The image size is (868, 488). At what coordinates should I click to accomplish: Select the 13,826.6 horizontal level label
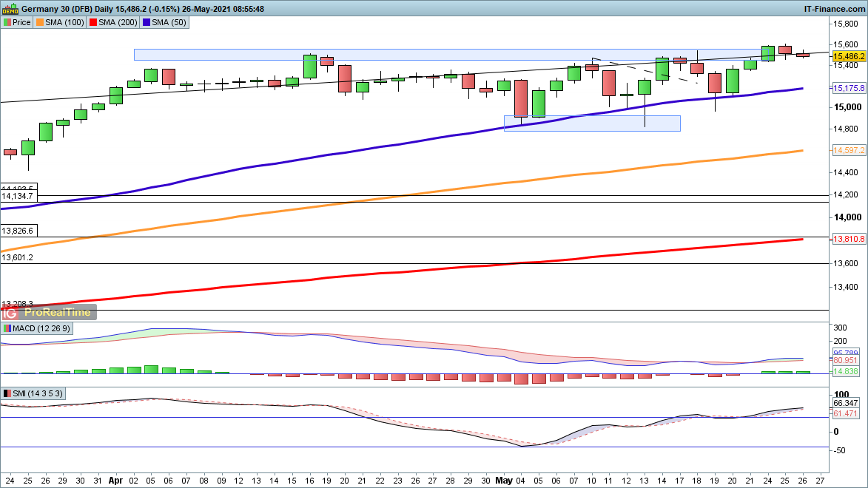point(18,231)
